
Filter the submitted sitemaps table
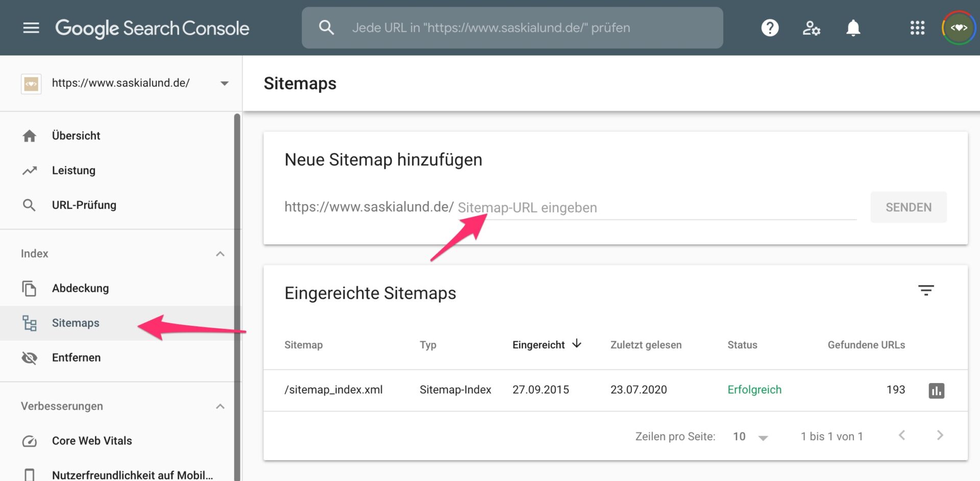926,290
